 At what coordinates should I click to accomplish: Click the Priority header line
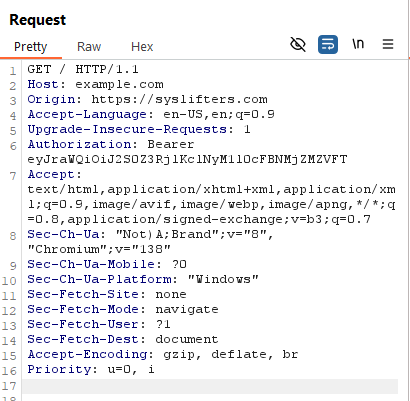[x=91, y=369]
